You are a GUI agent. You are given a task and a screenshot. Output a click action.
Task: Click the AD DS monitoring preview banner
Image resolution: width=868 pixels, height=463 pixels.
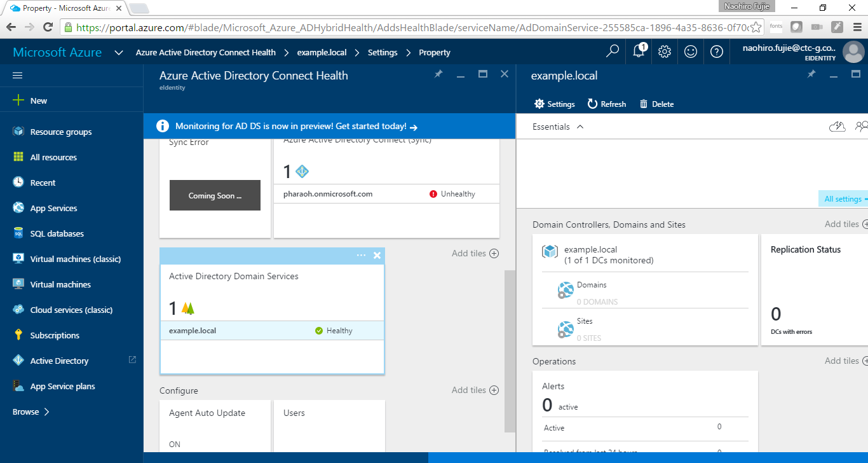click(329, 126)
